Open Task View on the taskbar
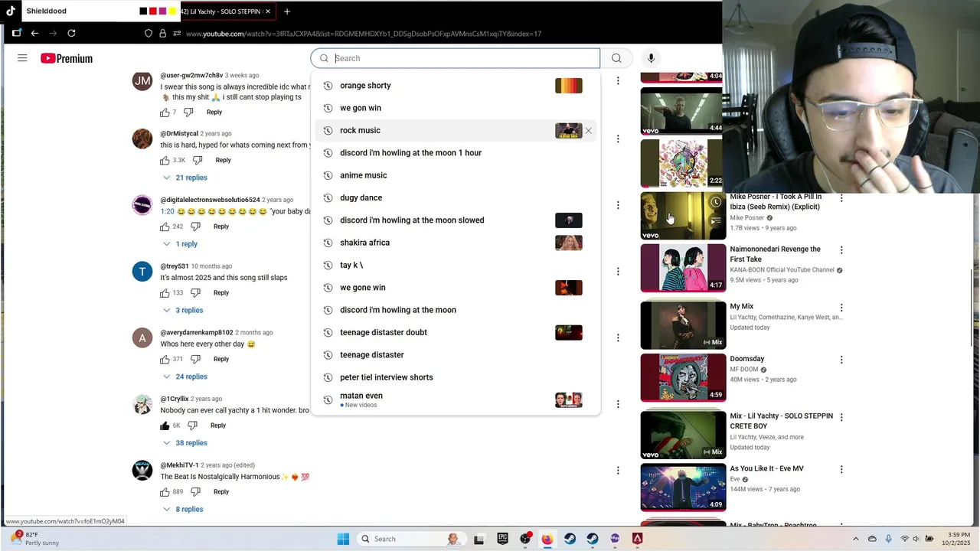Image resolution: width=980 pixels, height=551 pixels. (479, 539)
